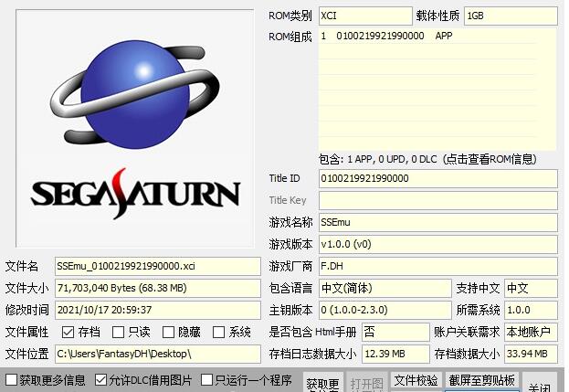
Task: Click the empty Title Key field
Action: [x=438, y=200]
